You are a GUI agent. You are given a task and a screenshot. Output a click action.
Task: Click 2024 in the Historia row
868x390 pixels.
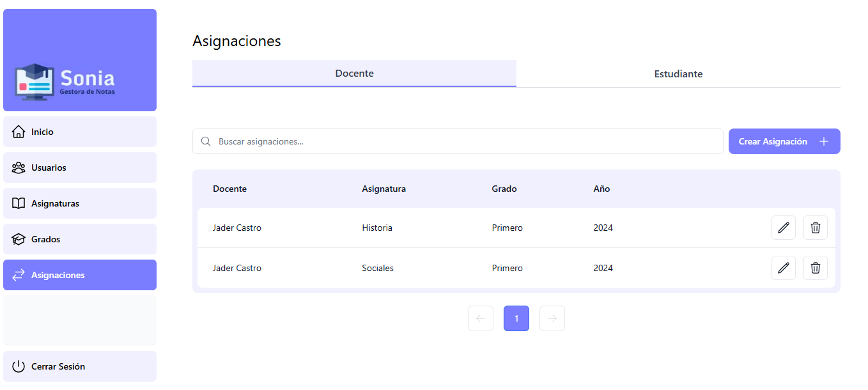click(x=603, y=228)
